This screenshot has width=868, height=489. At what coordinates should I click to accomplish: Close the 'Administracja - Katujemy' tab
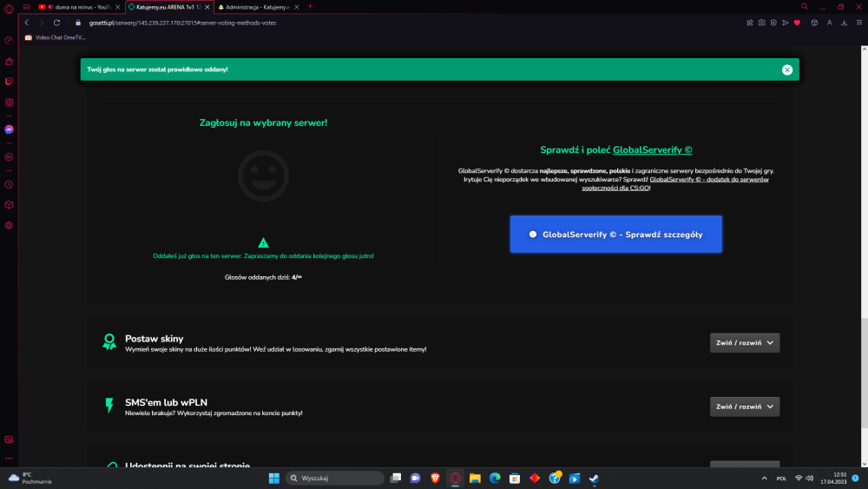coord(297,7)
